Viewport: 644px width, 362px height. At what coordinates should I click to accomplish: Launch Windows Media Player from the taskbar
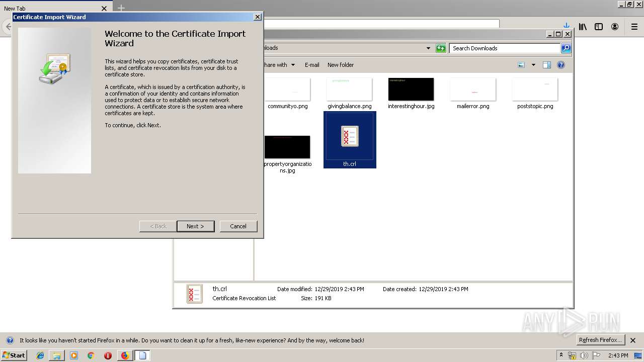click(74, 355)
